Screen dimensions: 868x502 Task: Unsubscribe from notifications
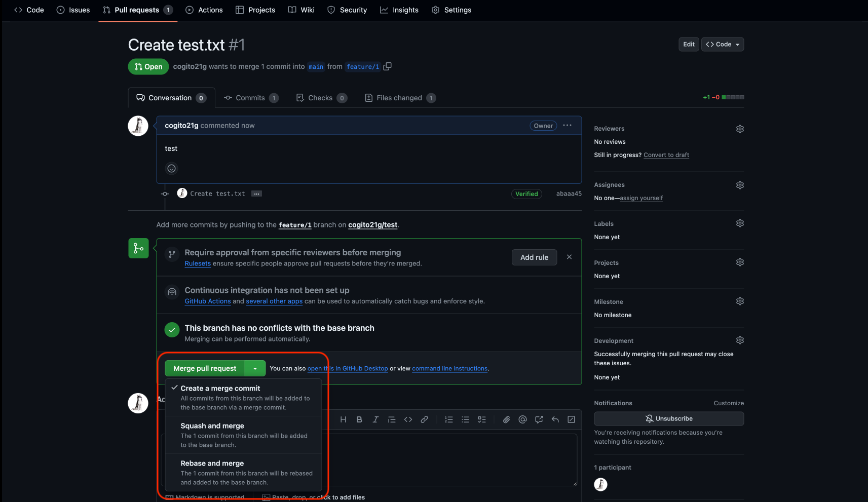[669, 418]
